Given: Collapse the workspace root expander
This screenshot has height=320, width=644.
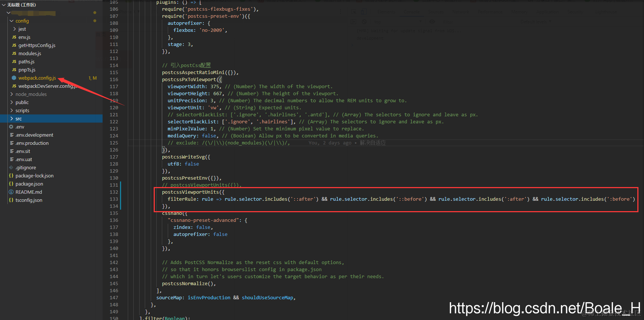Looking at the screenshot, I should (x=4, y=5).
